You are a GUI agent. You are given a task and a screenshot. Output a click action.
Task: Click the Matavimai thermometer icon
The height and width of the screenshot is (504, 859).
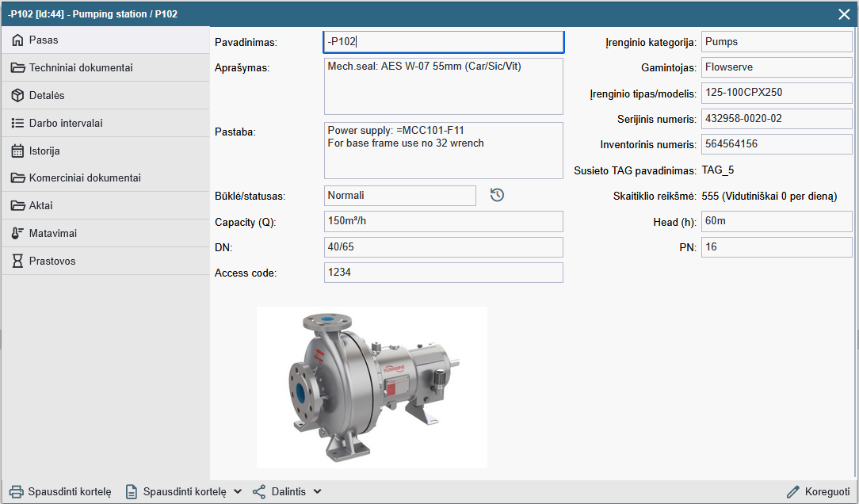[x=17, y=233]
